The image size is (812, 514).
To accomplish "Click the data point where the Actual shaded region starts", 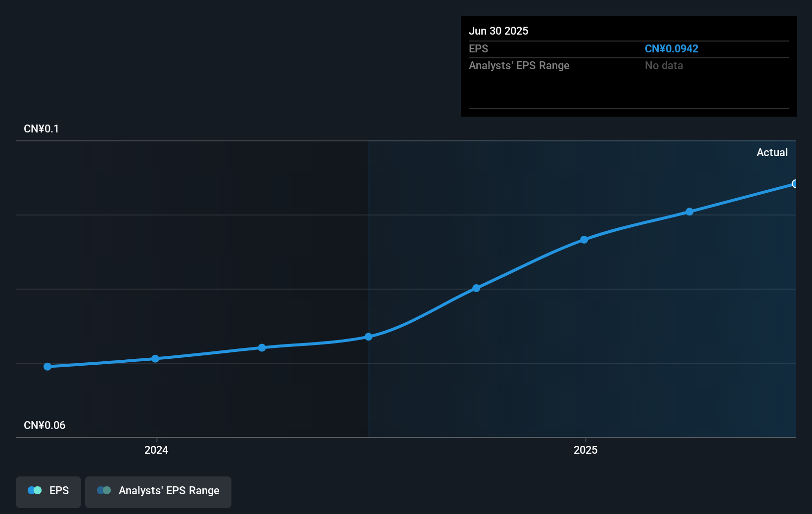I will click(368, 337).
